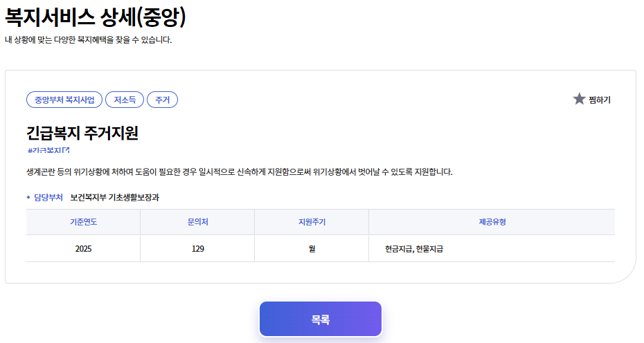Click the star icon to bookmark this service

click(580, 100)
